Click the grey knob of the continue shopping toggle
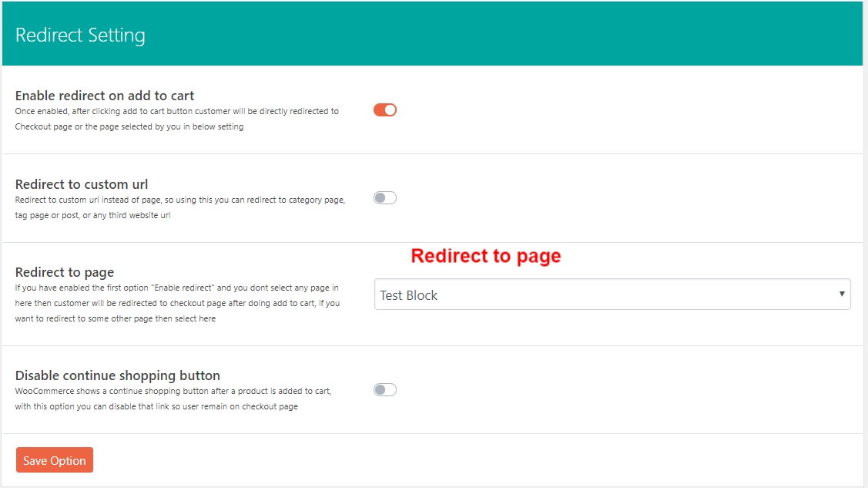Screen dimensions: 868x488 click(x=380, y=390)
